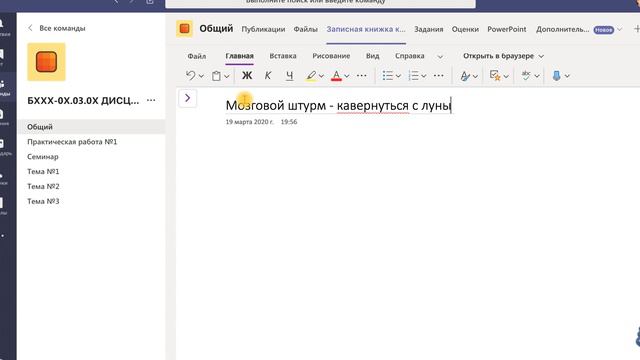
Task: Expand numbered list styles arrow
Action: point(424,76)
